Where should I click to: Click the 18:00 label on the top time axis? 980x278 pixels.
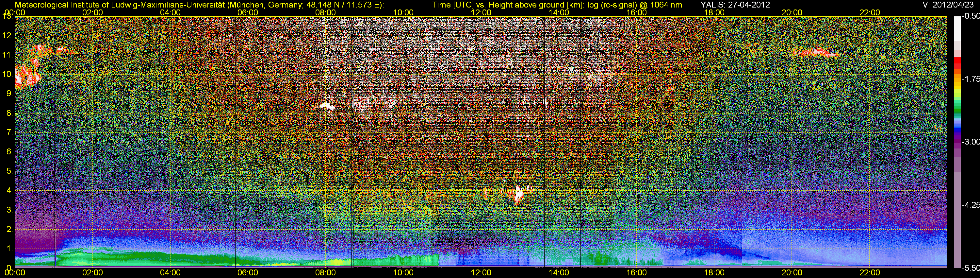714,12
